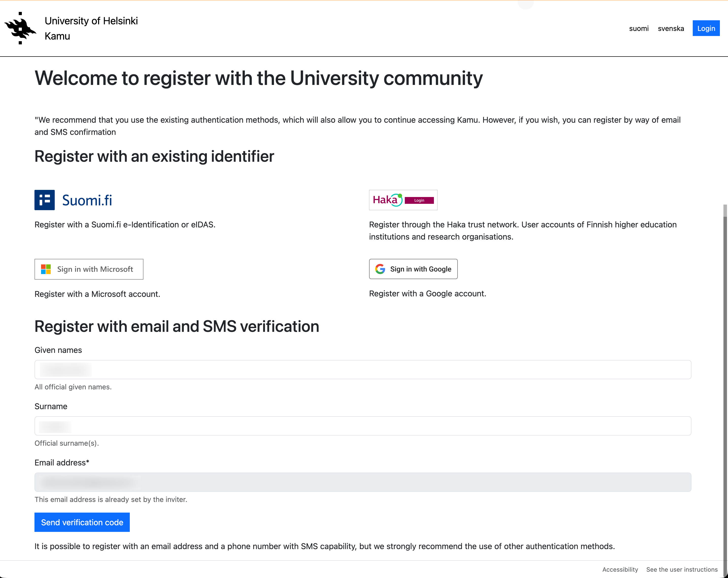This screenshot has height=578, width=728.
Task: Click the Haka logo image
Action: coord(403,200)
